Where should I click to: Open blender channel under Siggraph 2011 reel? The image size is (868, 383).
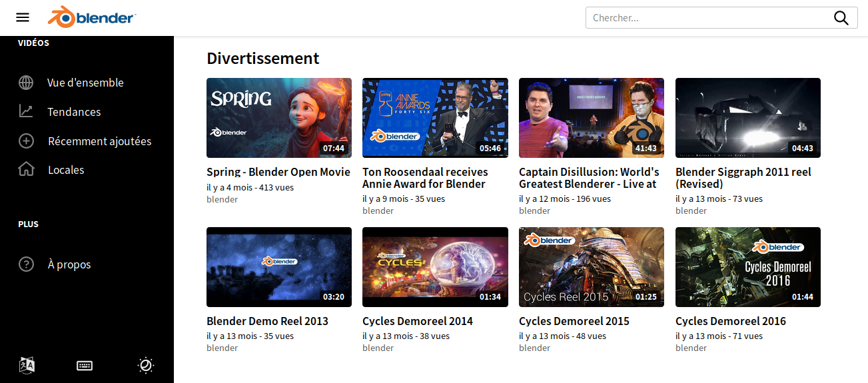pos(691,210)
